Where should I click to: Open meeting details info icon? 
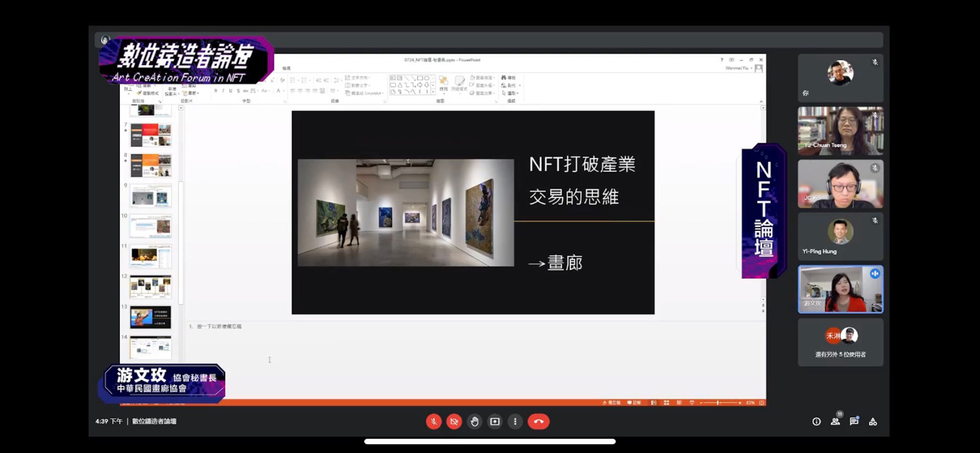pyautogui.click(x=816, y=421)
